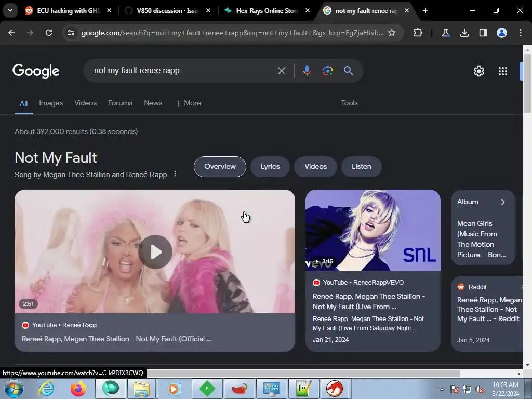Select the Lyrics chip
The image size is (532, 399).
[x=270, y=167]
